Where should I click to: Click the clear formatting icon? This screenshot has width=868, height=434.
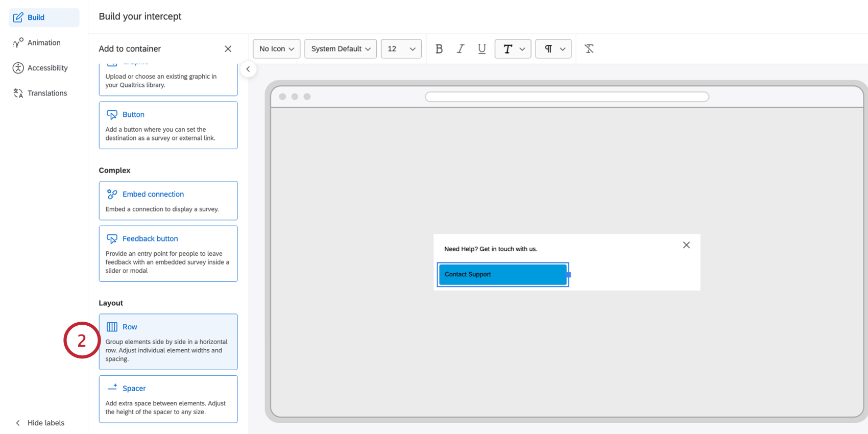point(589,49)
